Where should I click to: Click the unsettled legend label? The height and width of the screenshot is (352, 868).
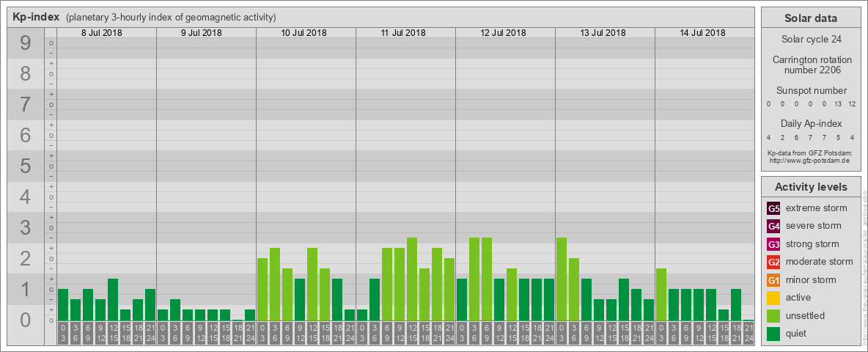click(806, 315)
